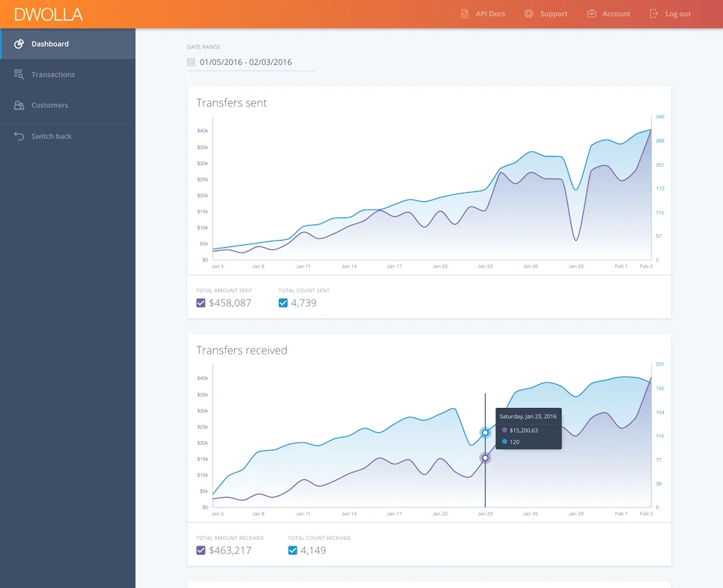Click the highlighted Jan 23 data point marker
Image resolution: width=723 pixels, height=588 pixels.
(485, 433)
